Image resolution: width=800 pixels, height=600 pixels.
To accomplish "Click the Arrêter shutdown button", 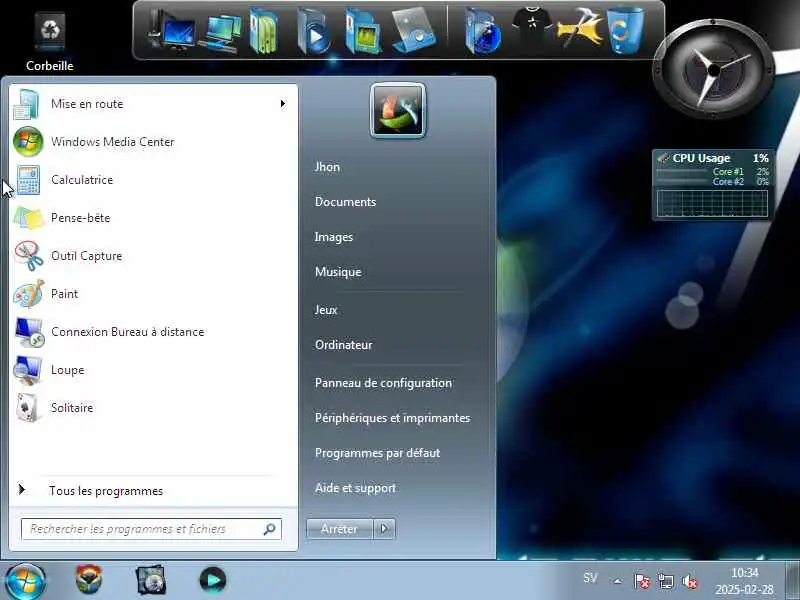I will (x=340, y=529).
